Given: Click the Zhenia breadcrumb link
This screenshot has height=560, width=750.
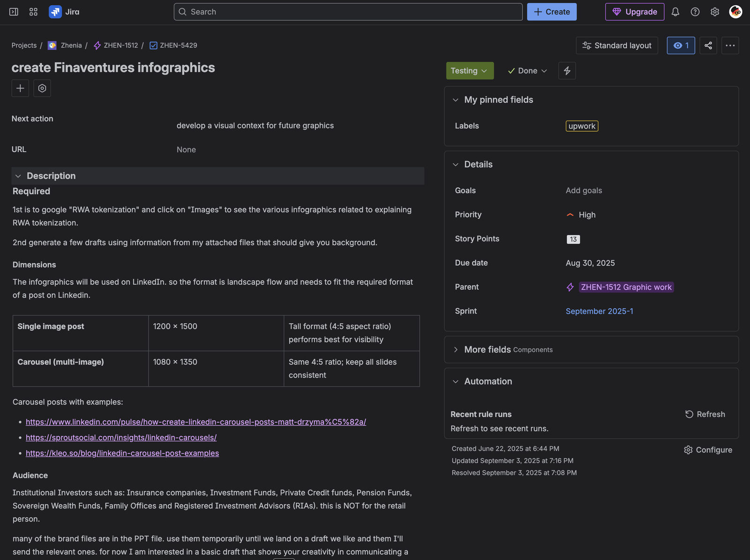Looking at the screenshot, I should tap(71, 45).
